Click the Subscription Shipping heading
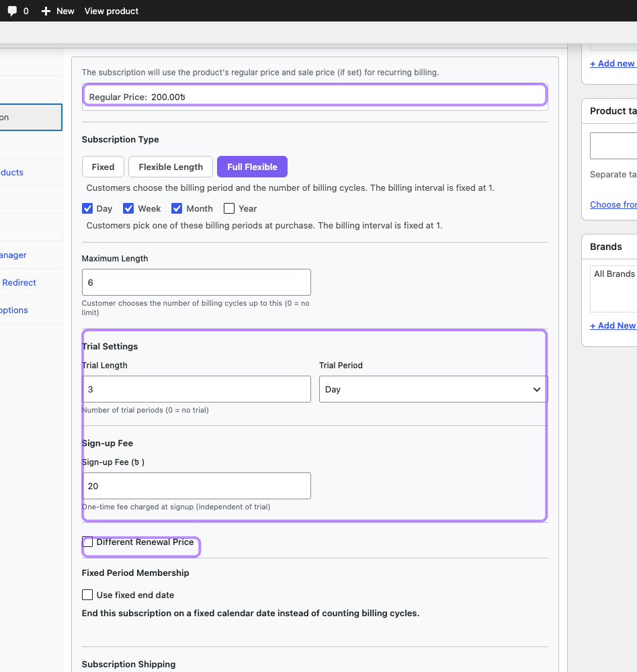Screen dimensions: 637x672 click(128, 665)
